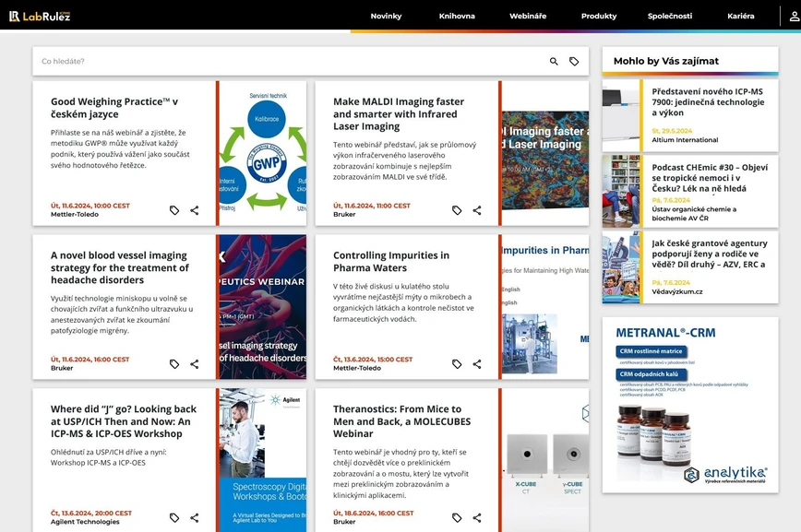Open the Kariéra menu

coord(741,16)
